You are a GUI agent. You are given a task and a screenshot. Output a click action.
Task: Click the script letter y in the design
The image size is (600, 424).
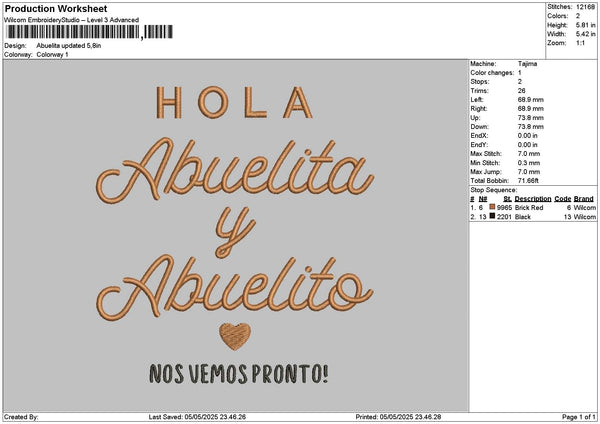coord(232,225)
